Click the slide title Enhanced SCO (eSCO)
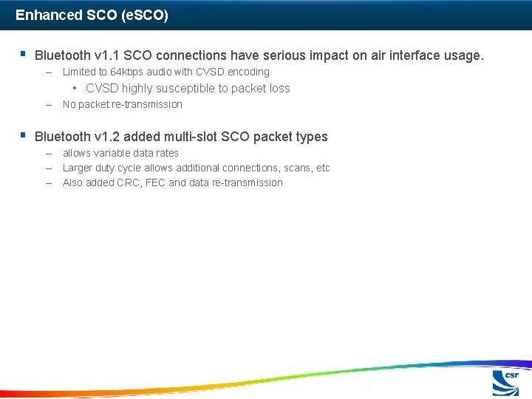Viewport: 532px width, 399px height. [x=92, y=16]
